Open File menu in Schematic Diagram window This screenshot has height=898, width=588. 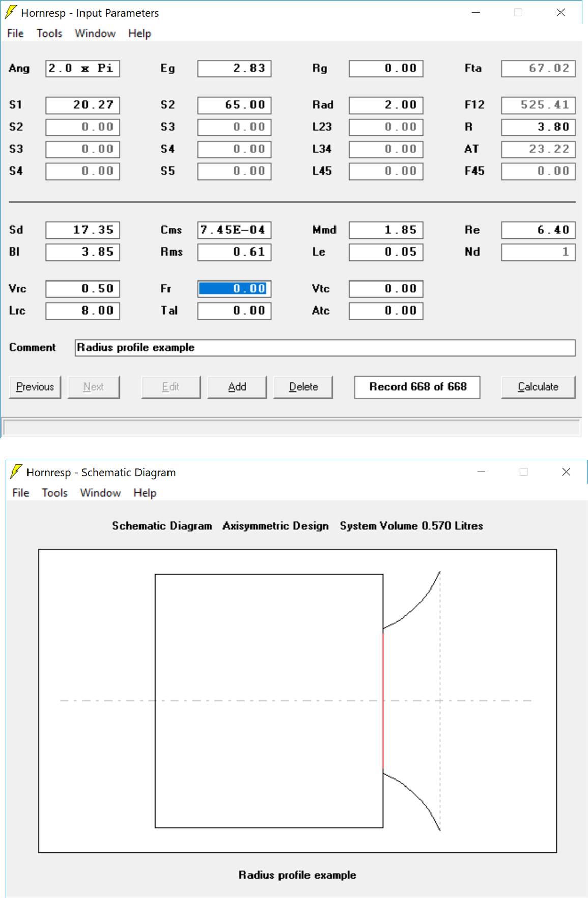20,493
